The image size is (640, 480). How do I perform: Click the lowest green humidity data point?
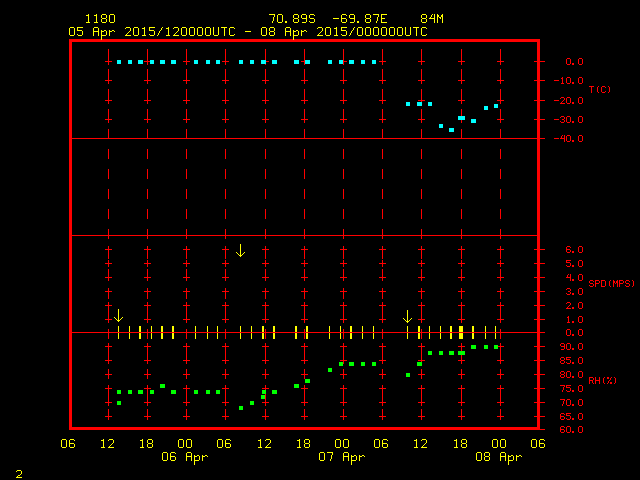241,408
